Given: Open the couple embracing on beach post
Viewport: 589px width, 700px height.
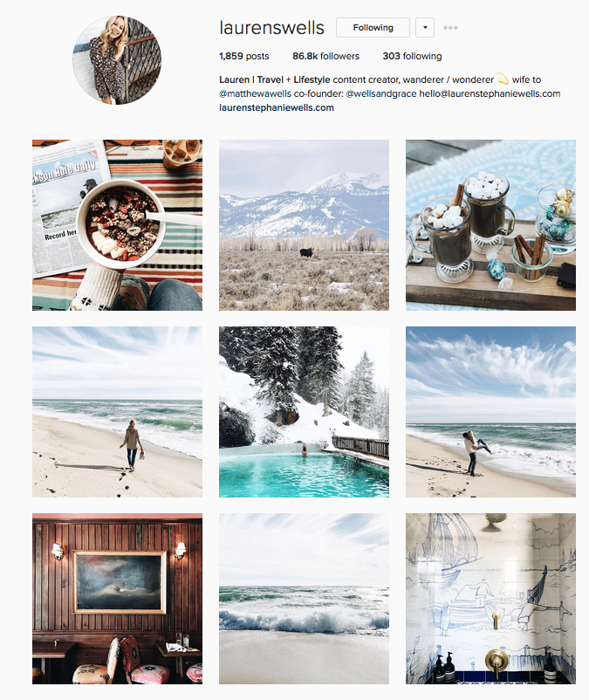Looking at the screenshot, I should [490, 412].
